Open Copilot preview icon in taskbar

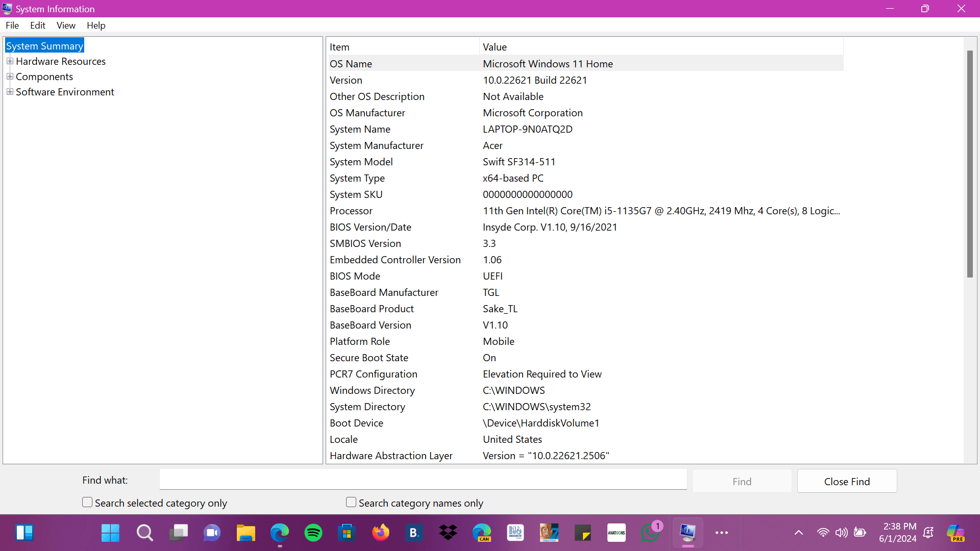tap(955, 533)
